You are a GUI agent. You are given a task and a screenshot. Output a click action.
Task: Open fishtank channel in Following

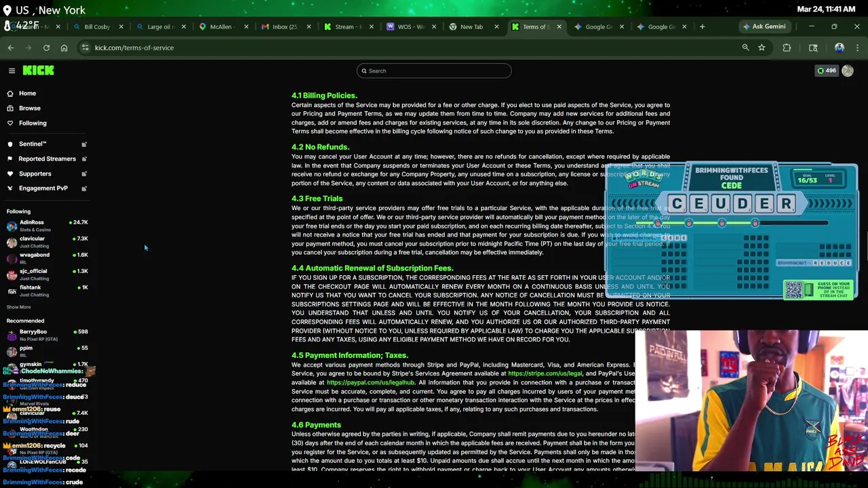pos(47,291)
